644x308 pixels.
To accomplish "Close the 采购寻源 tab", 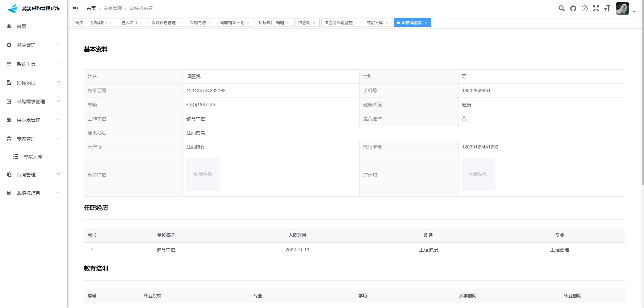I will click(210, 23).
